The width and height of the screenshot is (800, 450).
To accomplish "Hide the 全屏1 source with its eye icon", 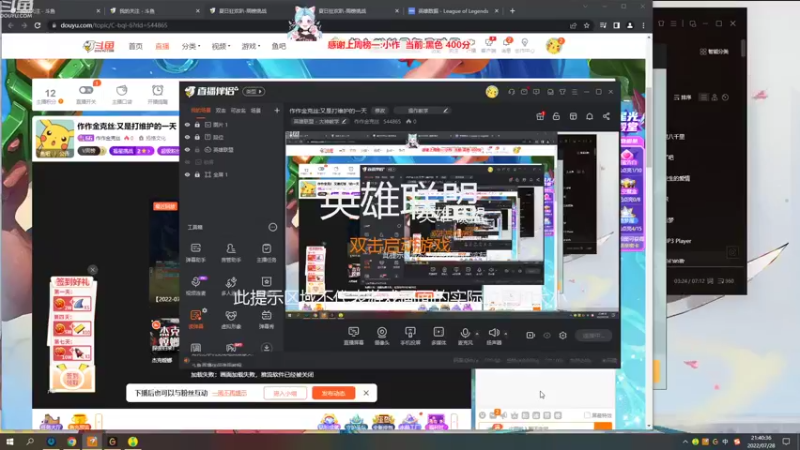I will coord(187,174).
